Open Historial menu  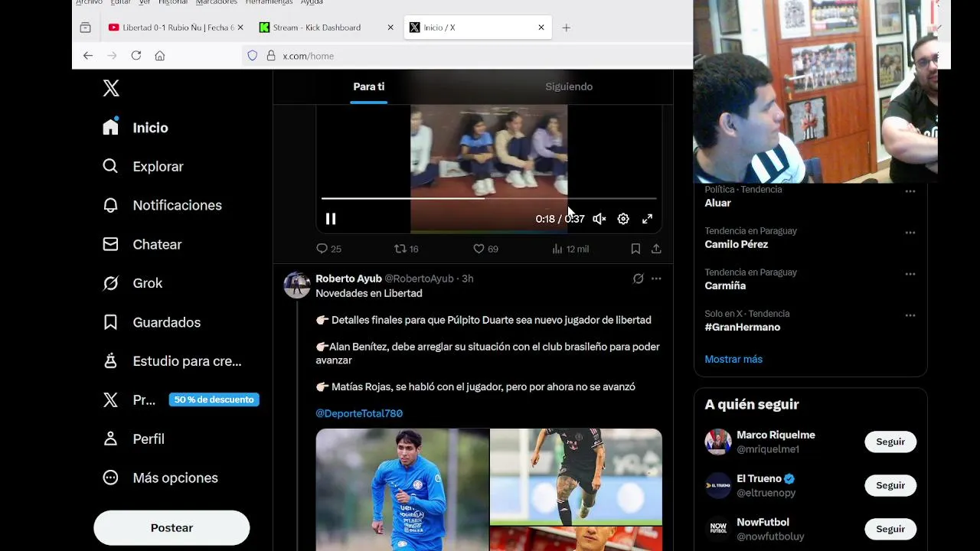(x=172, y=2)
